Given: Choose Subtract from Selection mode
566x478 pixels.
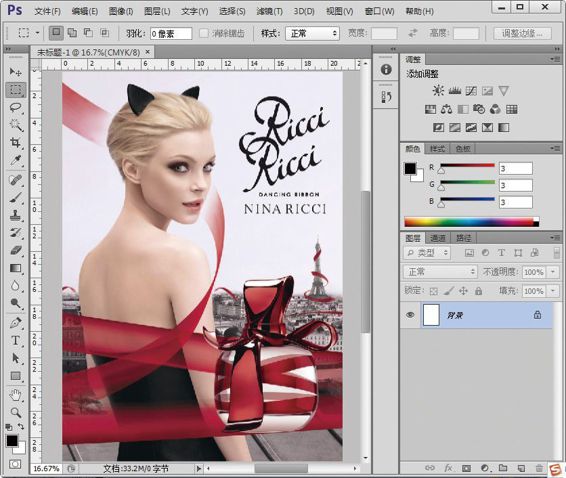Looking at the screenshot, I should point(88,33).
